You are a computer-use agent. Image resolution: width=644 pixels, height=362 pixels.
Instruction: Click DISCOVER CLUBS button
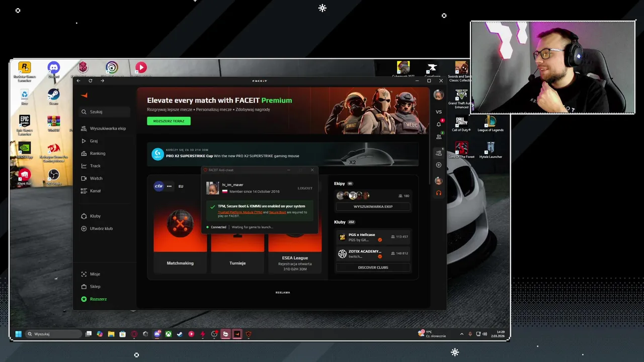(x=373, y=267)
